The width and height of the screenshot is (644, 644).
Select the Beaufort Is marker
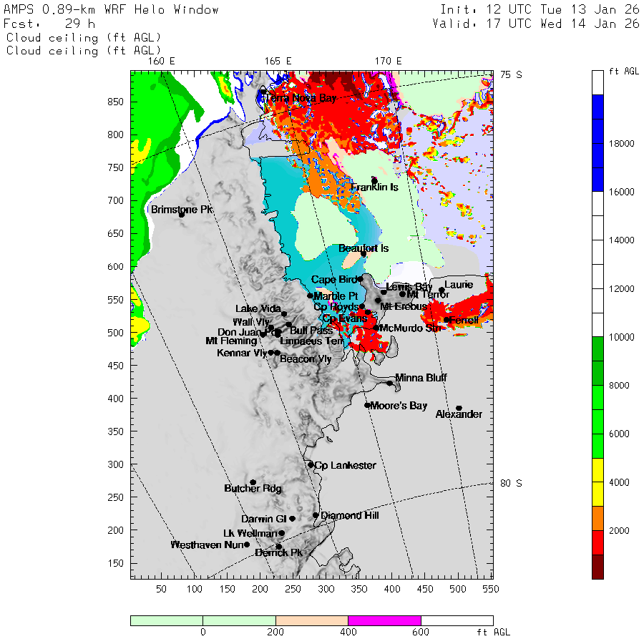(364, 253)
